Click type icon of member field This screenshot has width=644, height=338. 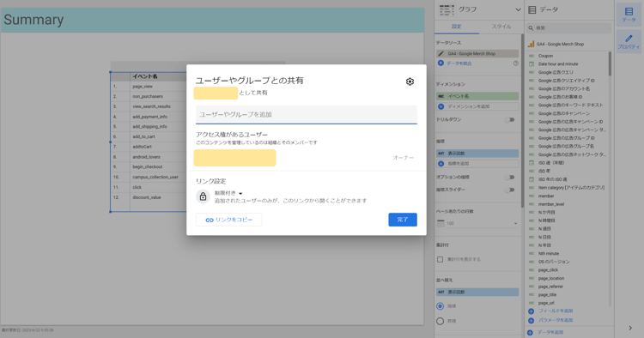(532, 196)
